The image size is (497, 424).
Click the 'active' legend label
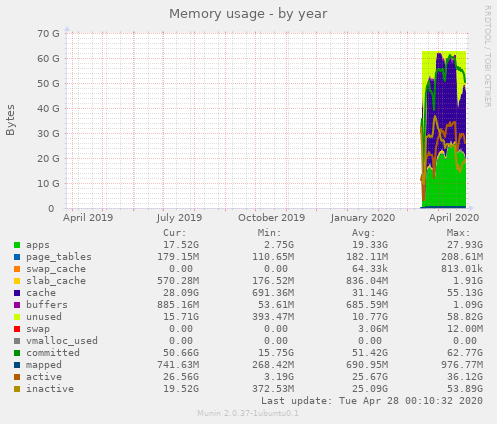point(44,377)
